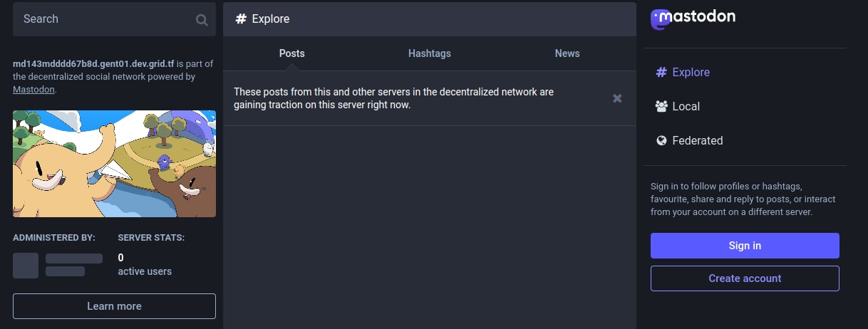Switch to the News tab
This screenshot has width=868, height=329.
[x=567, y=53]
